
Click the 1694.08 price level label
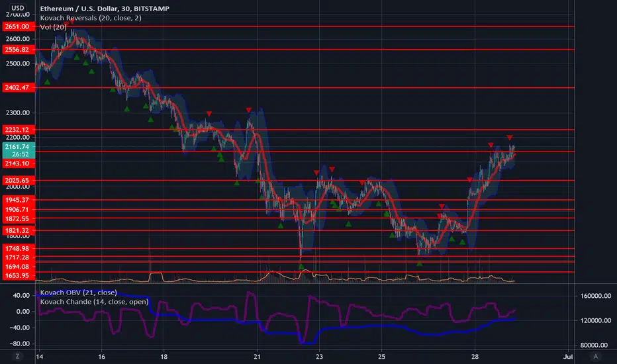click(x=19, y=267)
